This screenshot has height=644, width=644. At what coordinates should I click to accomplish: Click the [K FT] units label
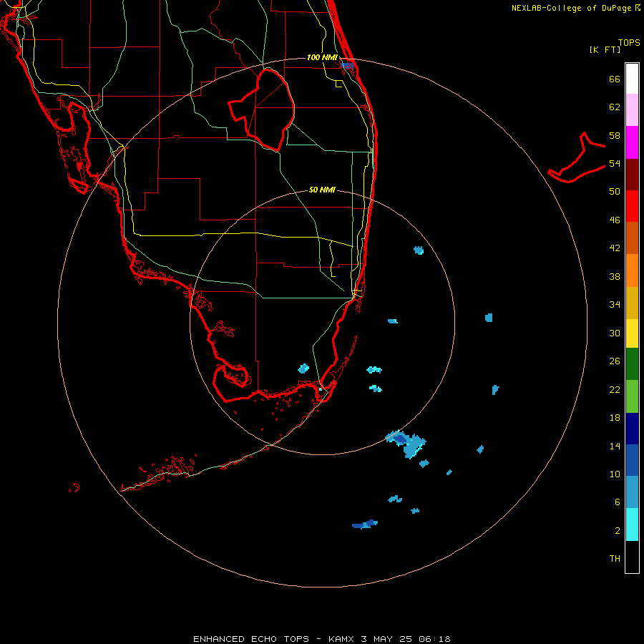point(605,50)
